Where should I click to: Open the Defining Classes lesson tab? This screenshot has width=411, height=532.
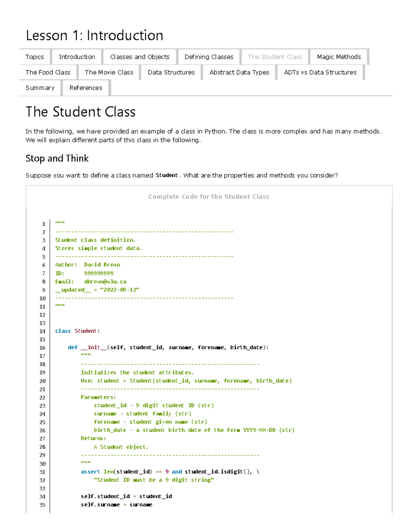pyautogui.click(x=209, y=57)
